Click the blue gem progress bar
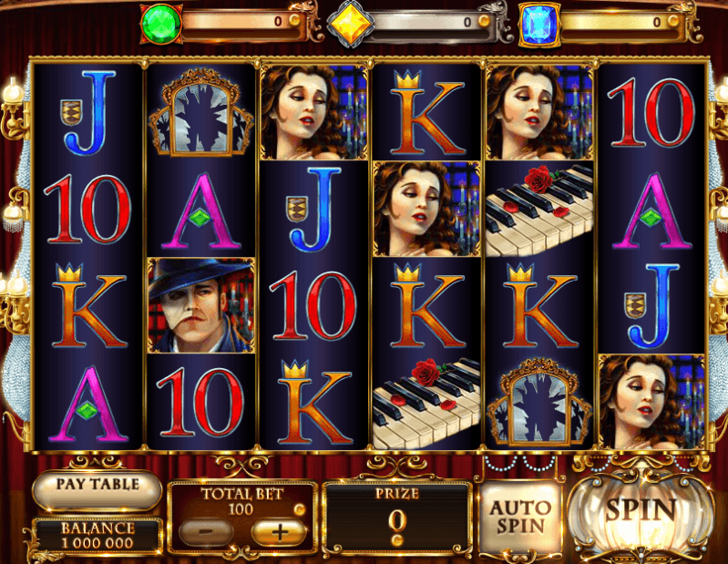The height and width of the screenshot is (564, 728). pos(620,21)
